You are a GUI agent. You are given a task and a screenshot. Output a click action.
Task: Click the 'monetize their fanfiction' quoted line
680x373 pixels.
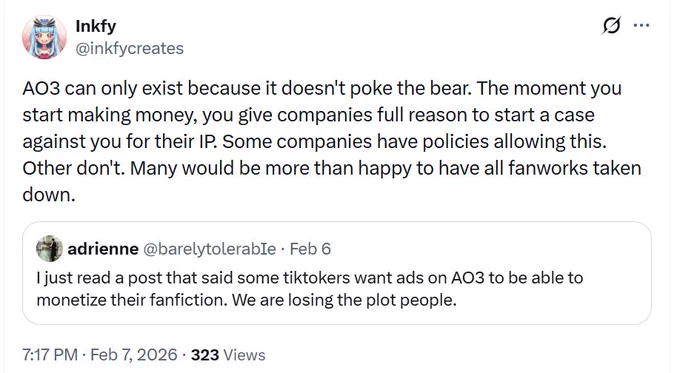[x=246, y=300]
